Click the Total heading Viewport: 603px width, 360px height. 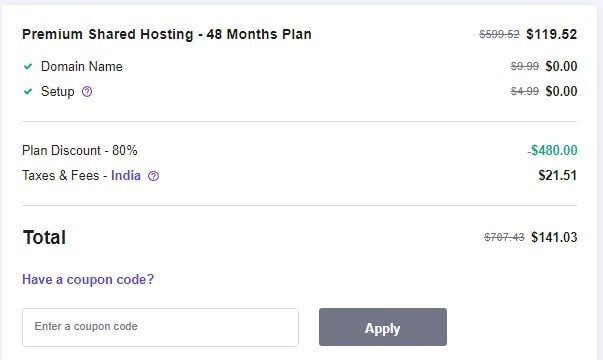click(44, 237)
